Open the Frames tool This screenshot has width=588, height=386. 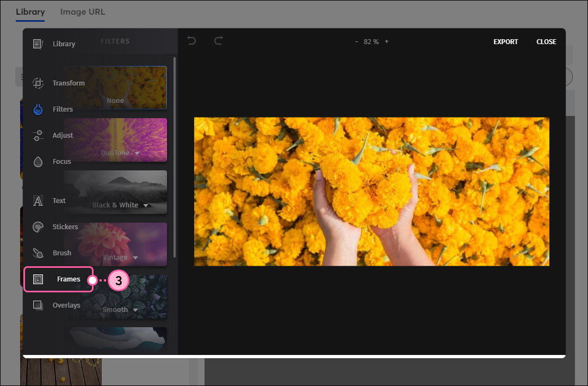tap(59, 279)
